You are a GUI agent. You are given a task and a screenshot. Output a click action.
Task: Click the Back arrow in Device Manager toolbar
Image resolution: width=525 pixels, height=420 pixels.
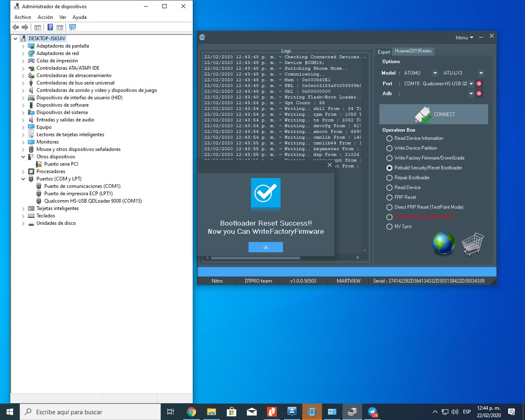(16, 27)
